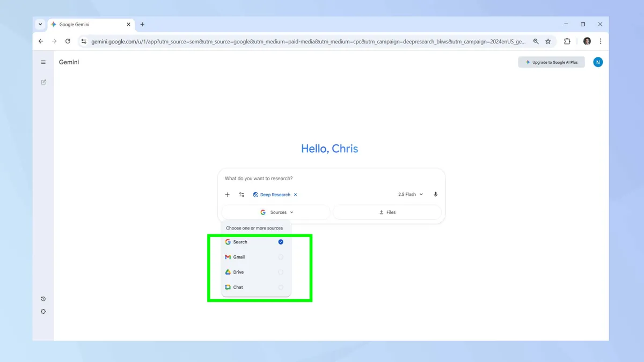Open the Chrome three-dot menu
Viewport: 644px width, 362px height.
(601, 41)
